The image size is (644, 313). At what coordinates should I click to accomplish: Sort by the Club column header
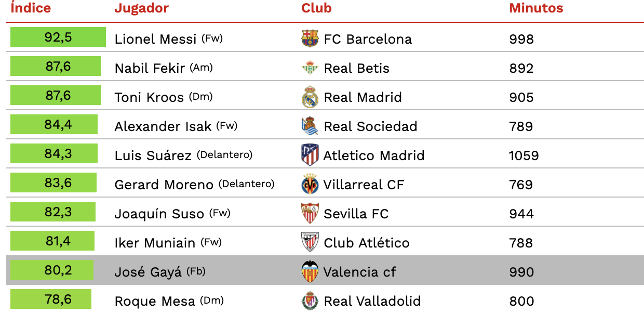316,8
